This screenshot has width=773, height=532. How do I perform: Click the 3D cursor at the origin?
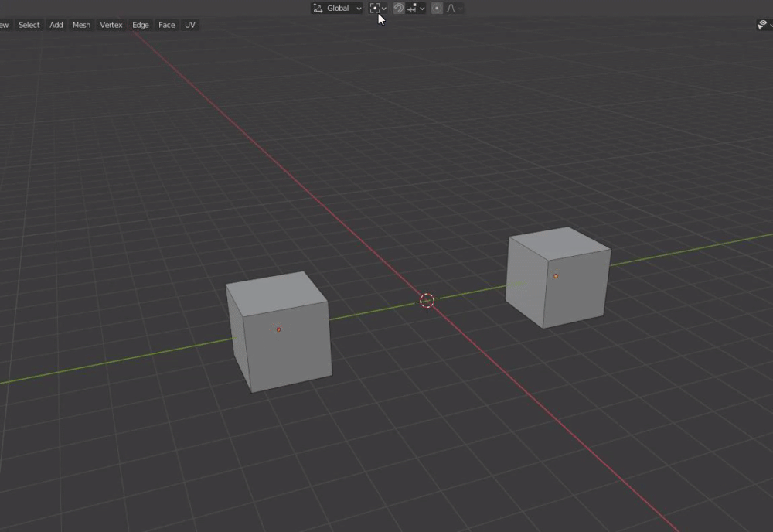tap(427, 300)
